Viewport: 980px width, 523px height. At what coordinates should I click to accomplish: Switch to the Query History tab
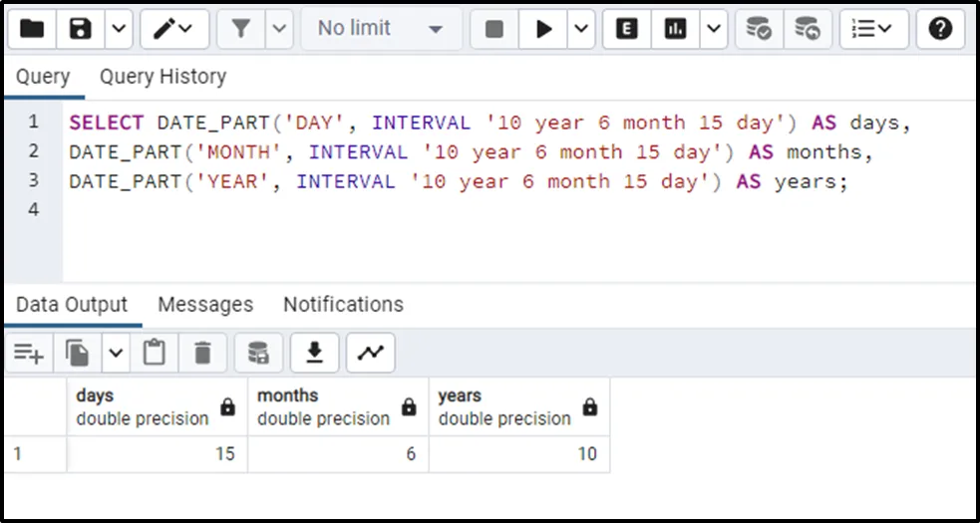(x=163, y=77)
